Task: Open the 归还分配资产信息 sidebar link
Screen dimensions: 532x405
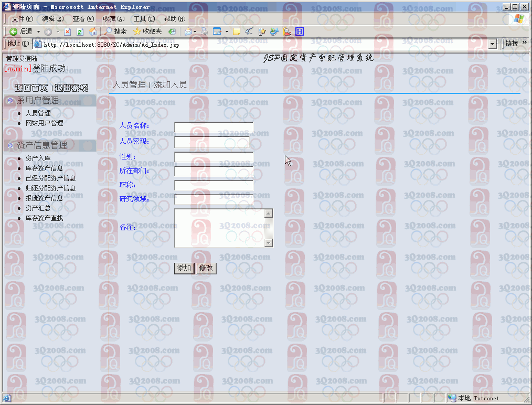Action: coord(50,188)
